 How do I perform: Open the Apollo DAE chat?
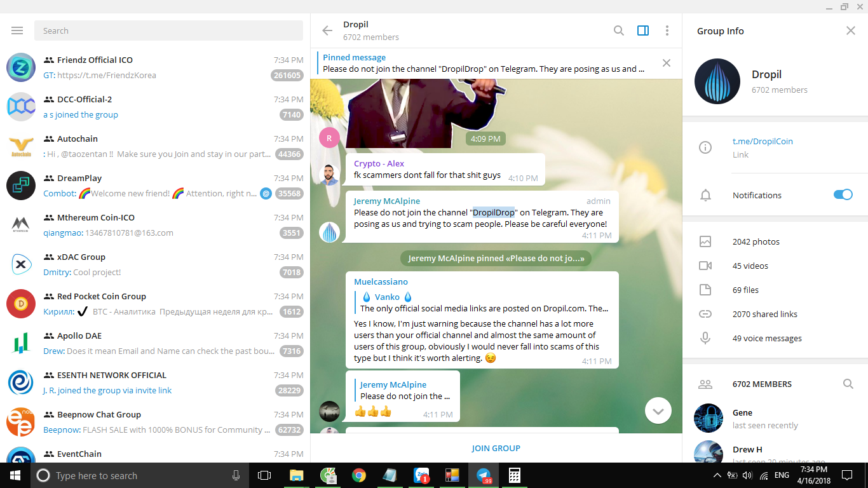point(155,343)
